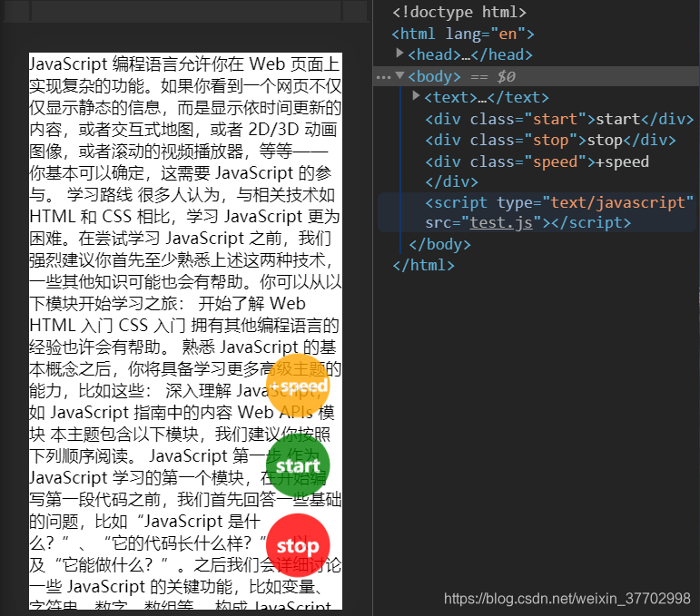This screenshot has height=616, width=700.
Task: Select the <body> == $0 row
Action: coord(537,76)
